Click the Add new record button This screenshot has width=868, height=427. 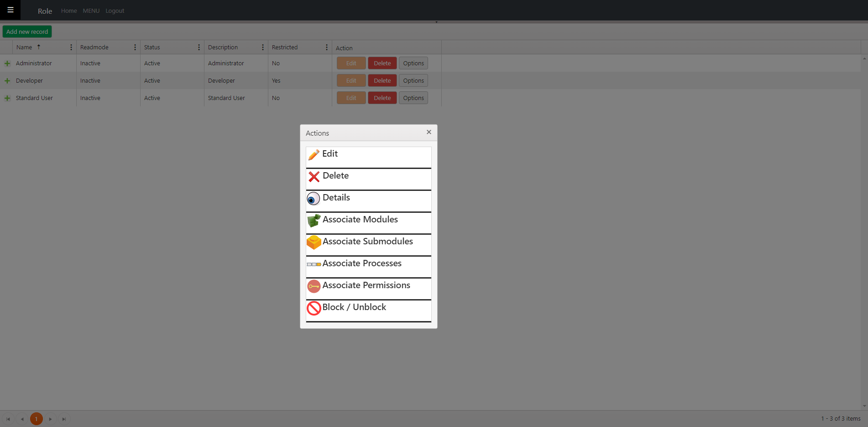(27, 32)
